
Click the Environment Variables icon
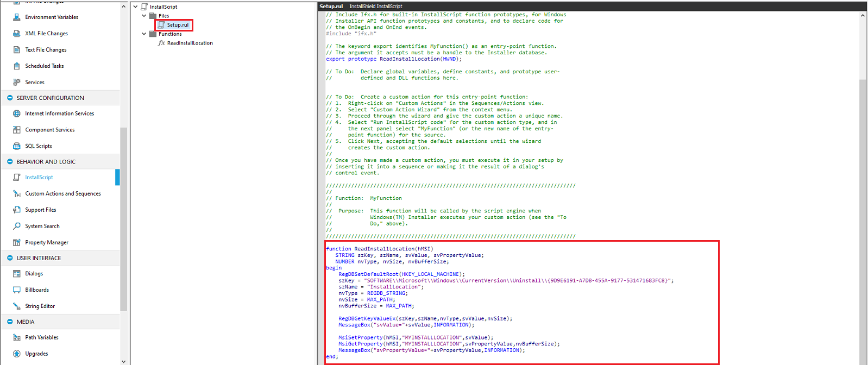(16, 17)
